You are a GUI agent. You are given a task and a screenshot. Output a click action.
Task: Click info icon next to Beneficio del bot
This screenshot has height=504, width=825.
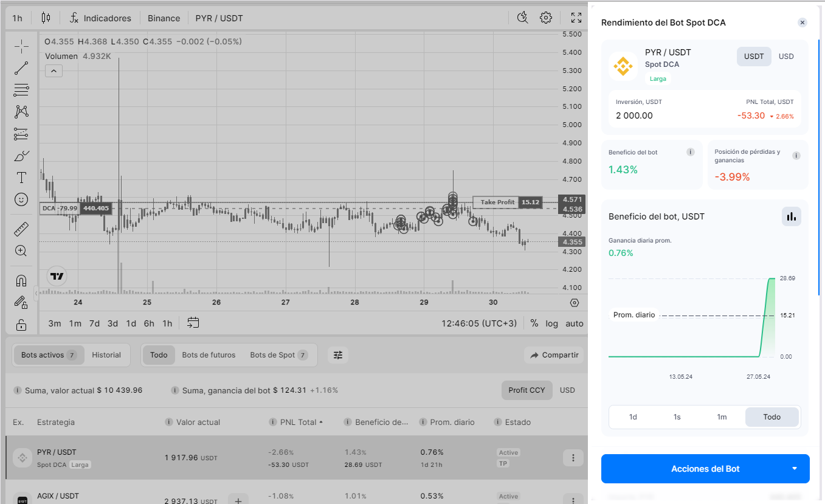click(691, 152)
